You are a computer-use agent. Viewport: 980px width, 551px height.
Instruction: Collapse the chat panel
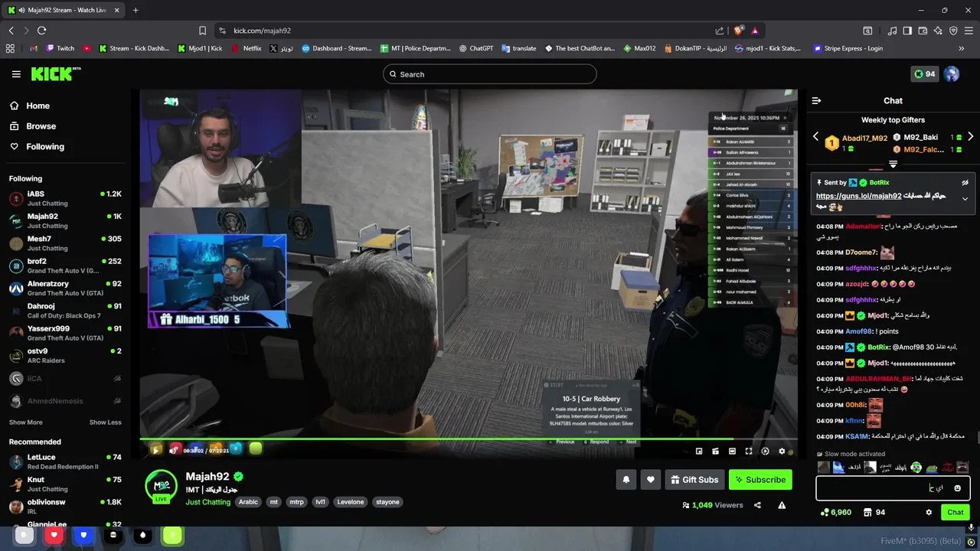point(816,100)
